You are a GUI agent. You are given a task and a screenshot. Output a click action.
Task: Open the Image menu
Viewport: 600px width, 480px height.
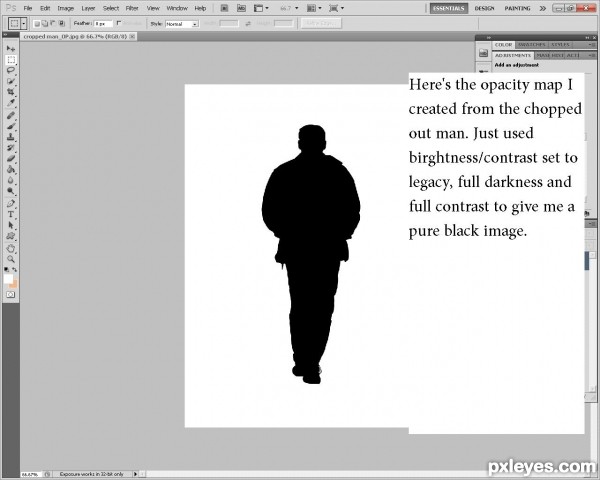point(65,8)
